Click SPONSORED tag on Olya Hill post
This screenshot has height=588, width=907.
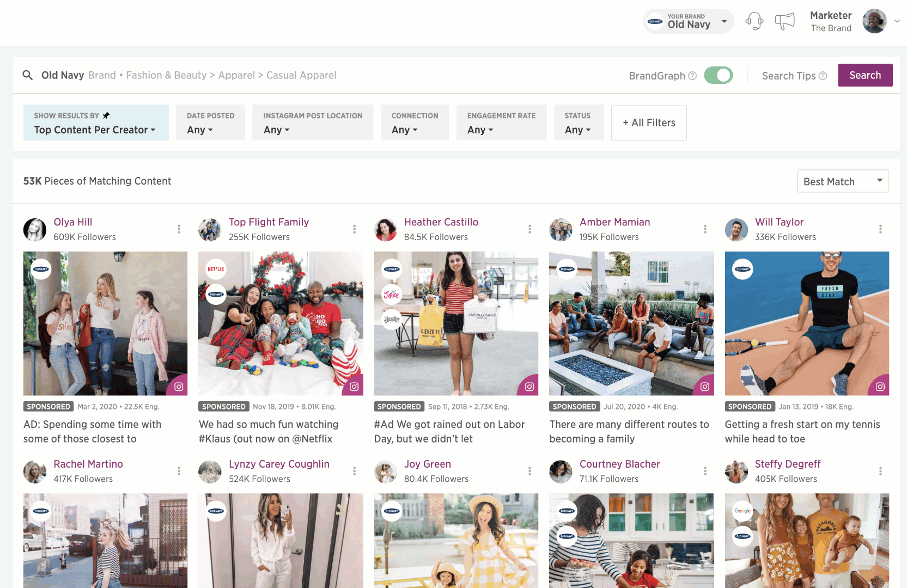click(48, 407)
